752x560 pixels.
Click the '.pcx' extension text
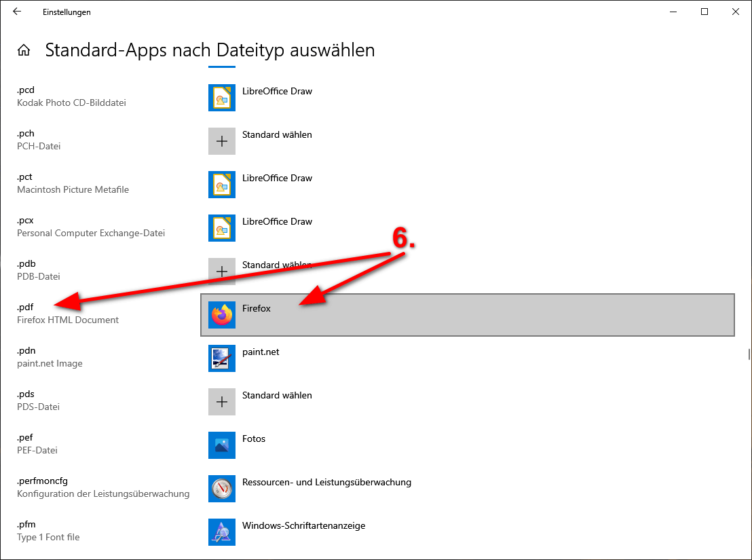(25, 221)
